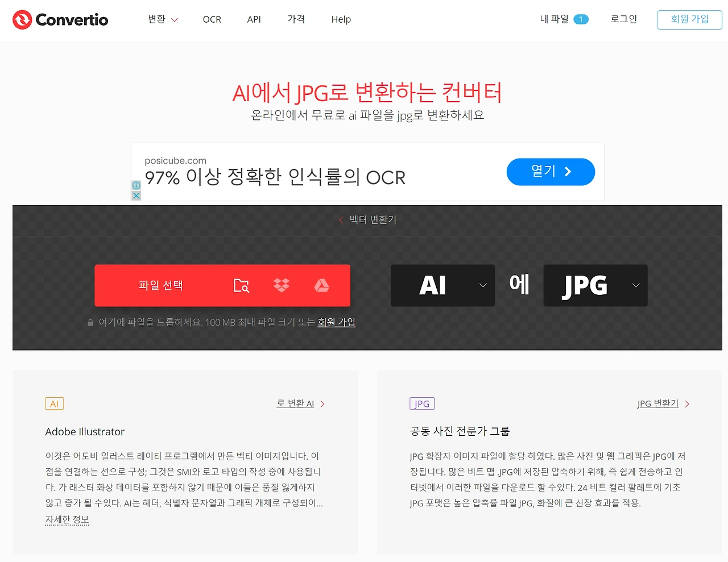Close the ad with X icon
Viewport: 728px width, 562px height.
[x=136, y=195]
